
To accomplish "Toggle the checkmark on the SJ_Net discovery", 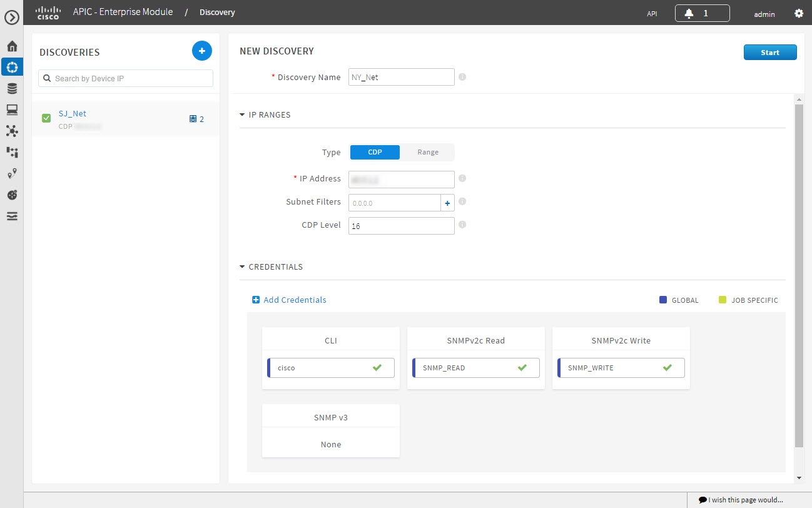I will point(46,118).
